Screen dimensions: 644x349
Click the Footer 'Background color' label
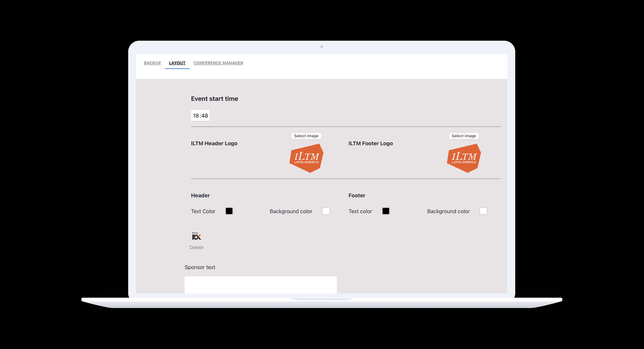(x=448, y=211)
